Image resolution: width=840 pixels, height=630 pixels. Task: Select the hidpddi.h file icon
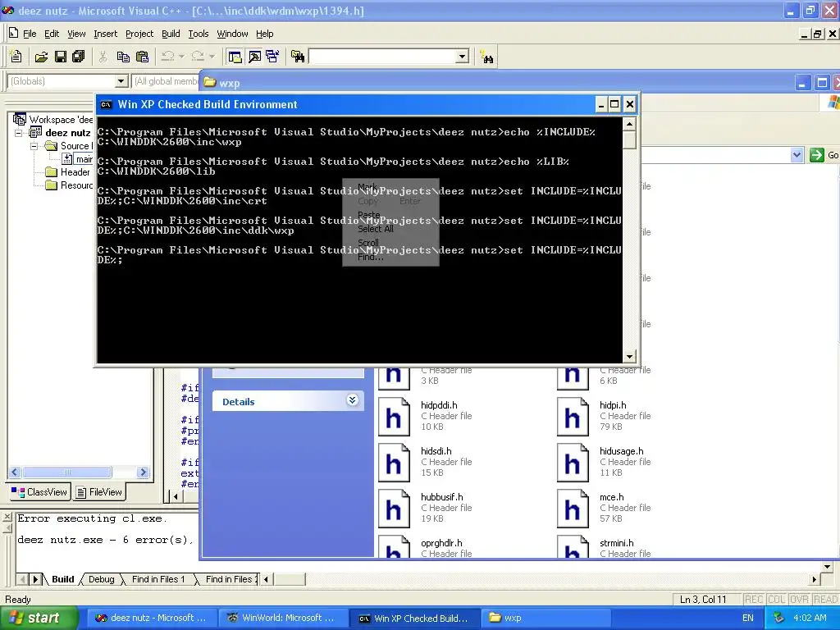click(x=394, y=416)
